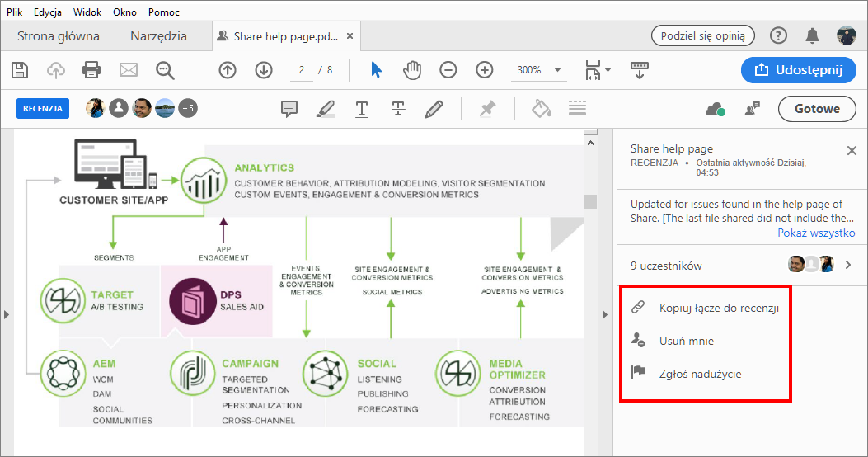Show the +5 more reviewers
Viewport: 868px width, 457px height.
(188, 109)
